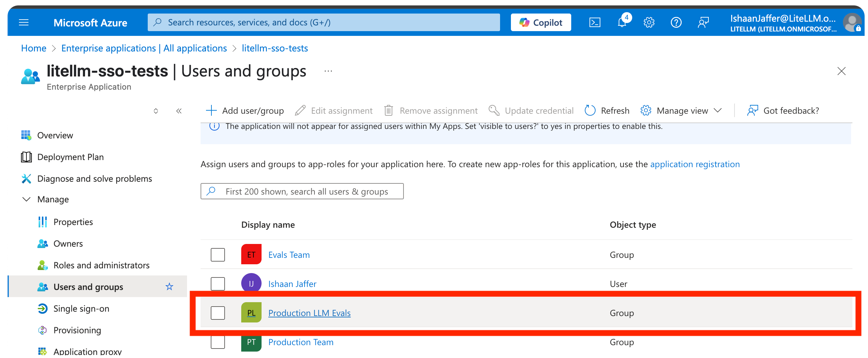Select the Ishaan Jaffer row checkbox
Screen dimensions: 868x358
coord(218,284)
